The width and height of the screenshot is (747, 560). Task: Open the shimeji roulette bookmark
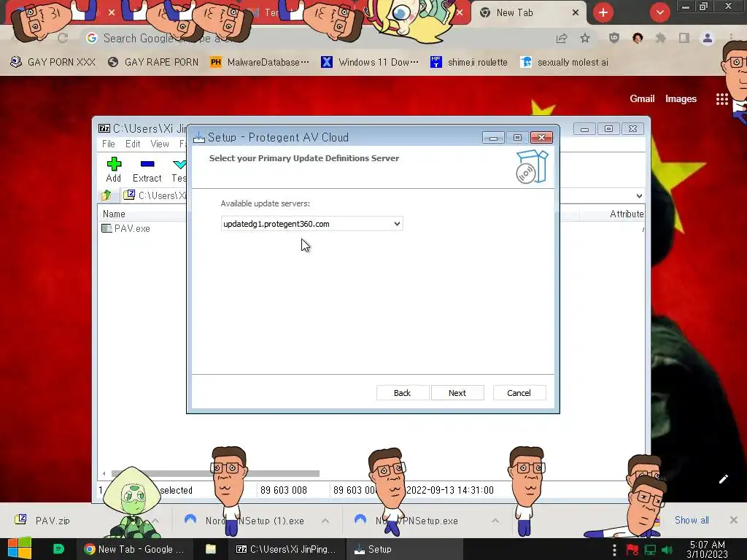pyautogui.click(x=469, y=63)
